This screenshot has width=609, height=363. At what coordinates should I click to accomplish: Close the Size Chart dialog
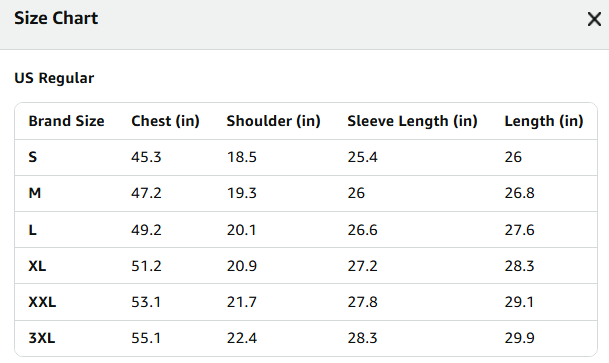click(x=594, y=19)
